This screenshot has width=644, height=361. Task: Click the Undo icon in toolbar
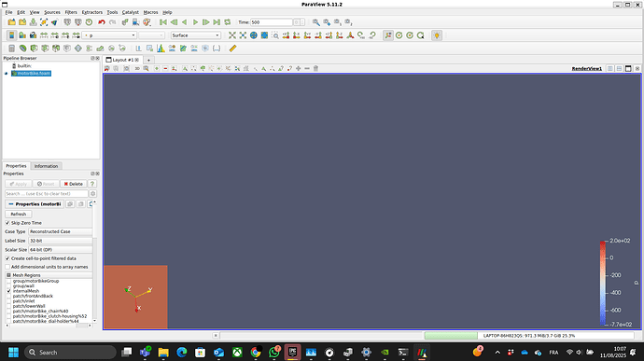click(x=102, y=22)
